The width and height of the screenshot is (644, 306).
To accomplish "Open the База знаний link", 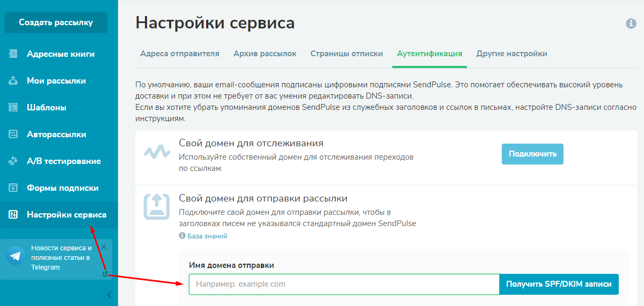I will 207,236.
